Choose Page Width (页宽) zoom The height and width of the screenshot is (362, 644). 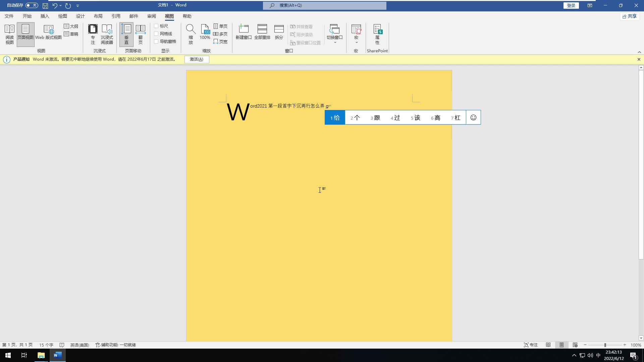(220, 42)
